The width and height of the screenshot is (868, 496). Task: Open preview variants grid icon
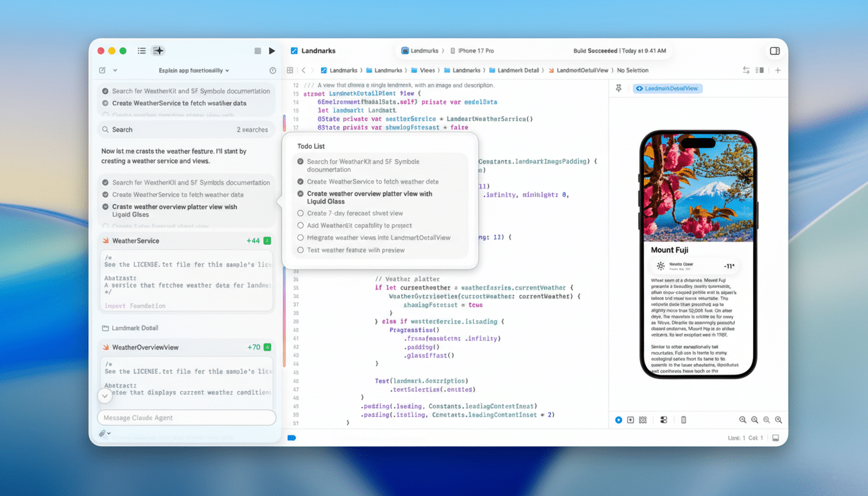pos(643,420)
